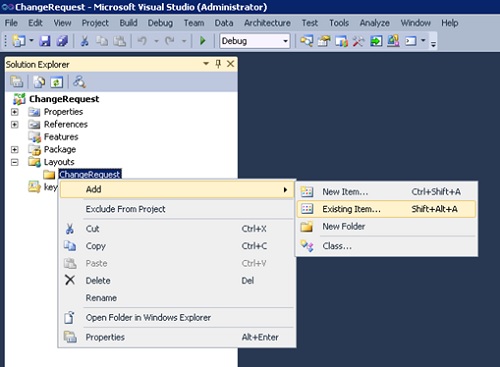Click the New Project toolbar icon
This screenshot has height=367, width=500.
(19, 41)
